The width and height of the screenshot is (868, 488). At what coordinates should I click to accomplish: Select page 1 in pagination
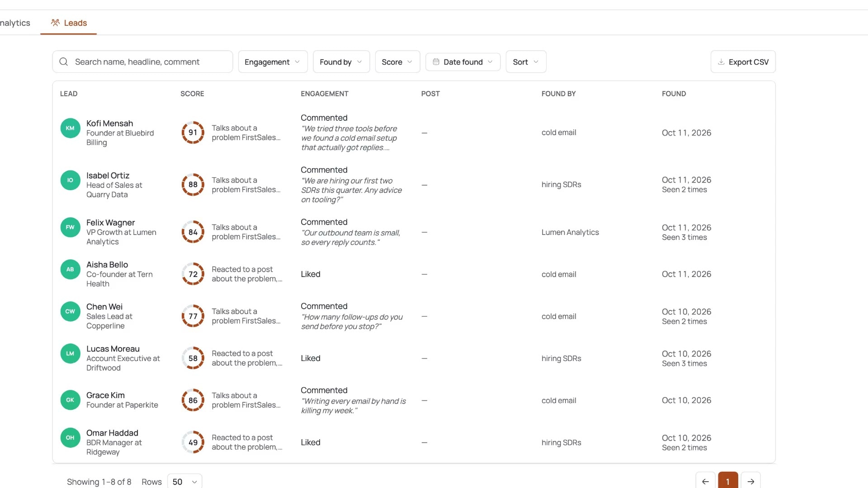728,481
